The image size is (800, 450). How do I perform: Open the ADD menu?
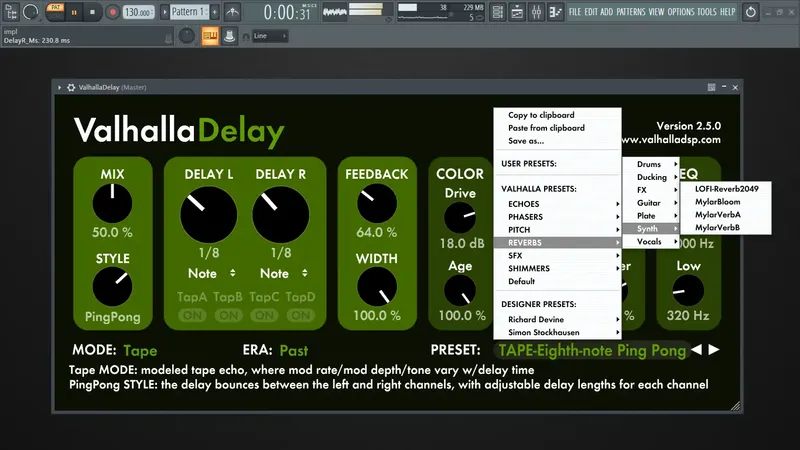pos(607,12)
